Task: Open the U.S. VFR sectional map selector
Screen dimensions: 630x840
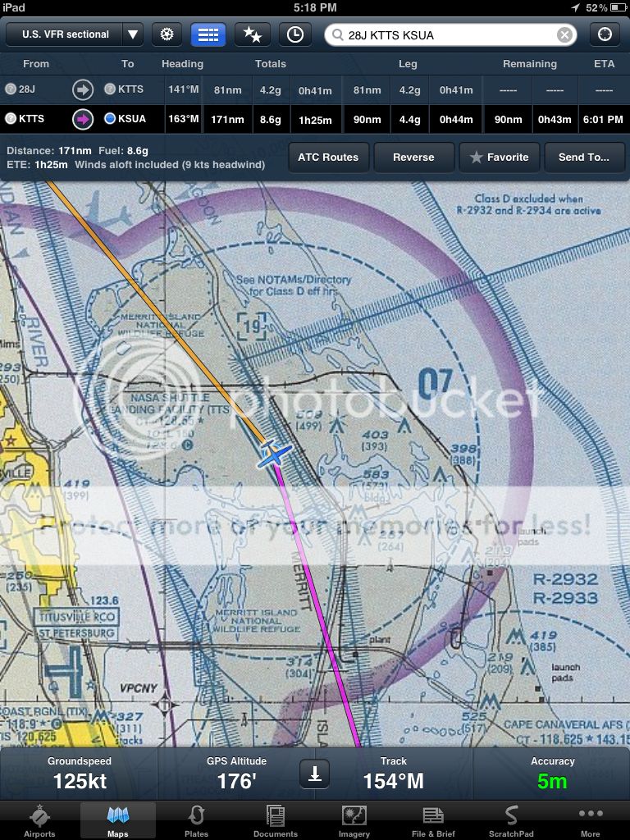Action: point(75,34)
